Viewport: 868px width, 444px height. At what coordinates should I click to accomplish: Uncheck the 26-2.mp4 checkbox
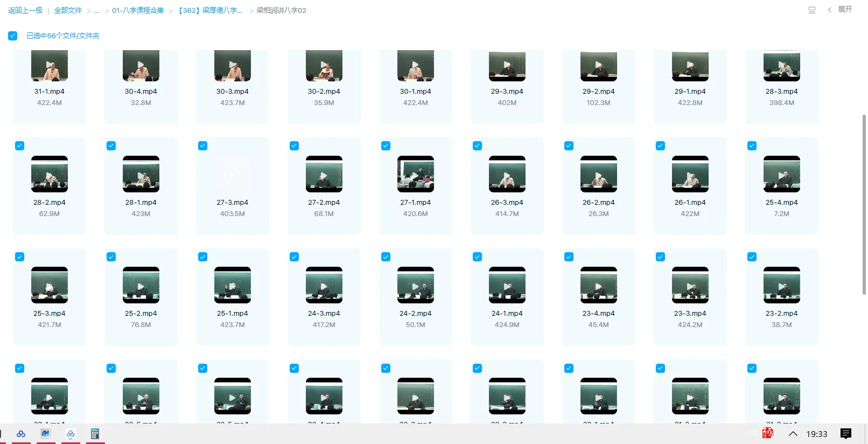tap(569, 145)
